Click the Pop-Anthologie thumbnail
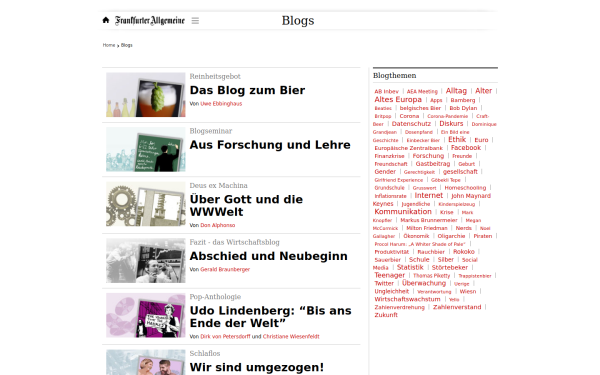Image resolution: width=600 pixels, height=375 pixels. [x=146, y=315]
